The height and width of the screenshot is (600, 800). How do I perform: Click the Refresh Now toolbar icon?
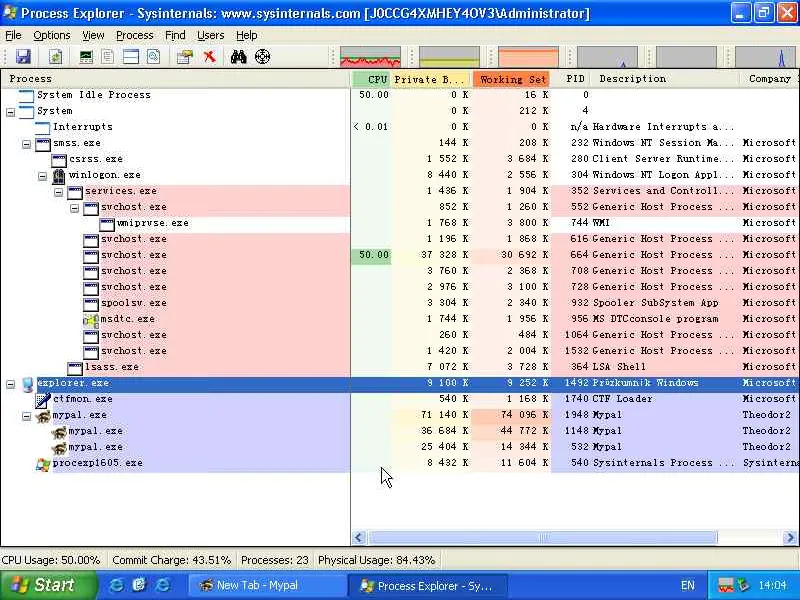point(55,57)
